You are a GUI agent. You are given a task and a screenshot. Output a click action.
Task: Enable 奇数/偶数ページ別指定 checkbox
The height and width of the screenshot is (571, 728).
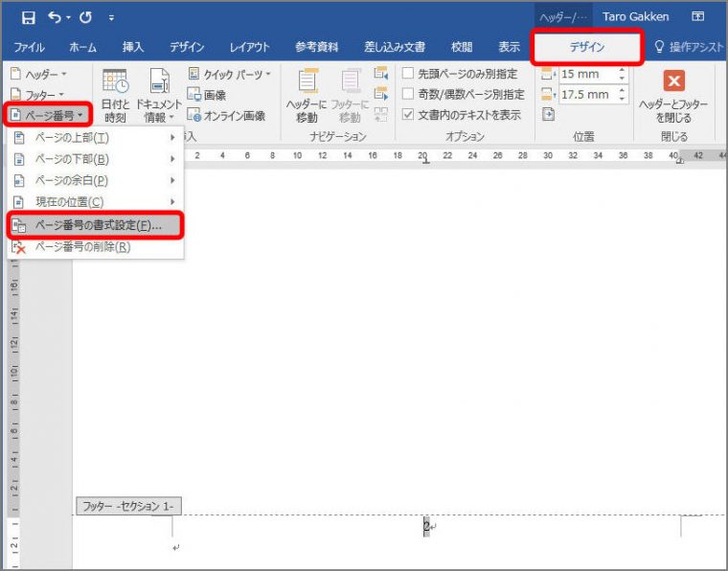[408, 94]
